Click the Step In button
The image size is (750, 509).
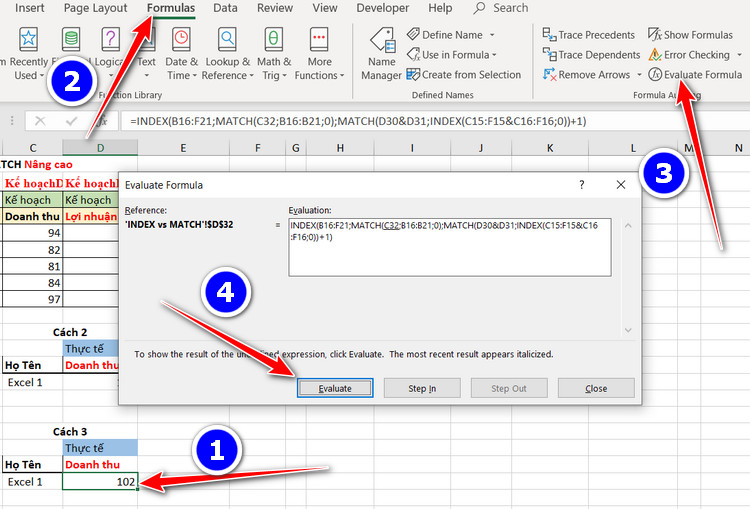[422, 388]
